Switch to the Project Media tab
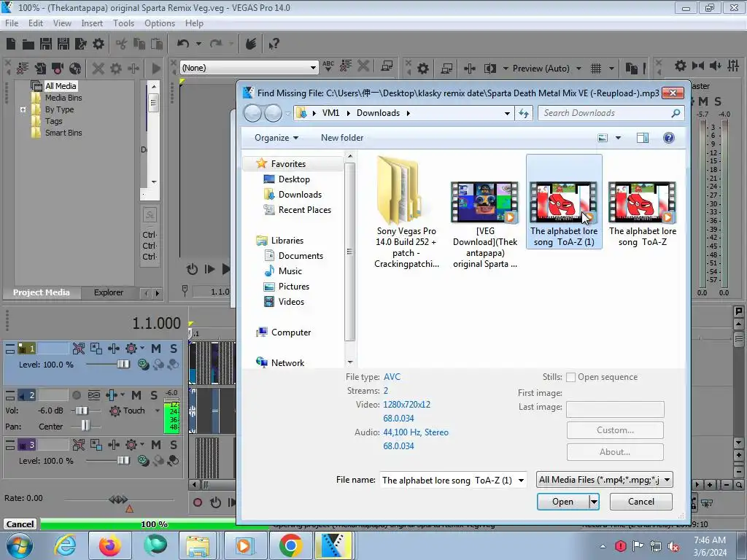 click(41, 292)
